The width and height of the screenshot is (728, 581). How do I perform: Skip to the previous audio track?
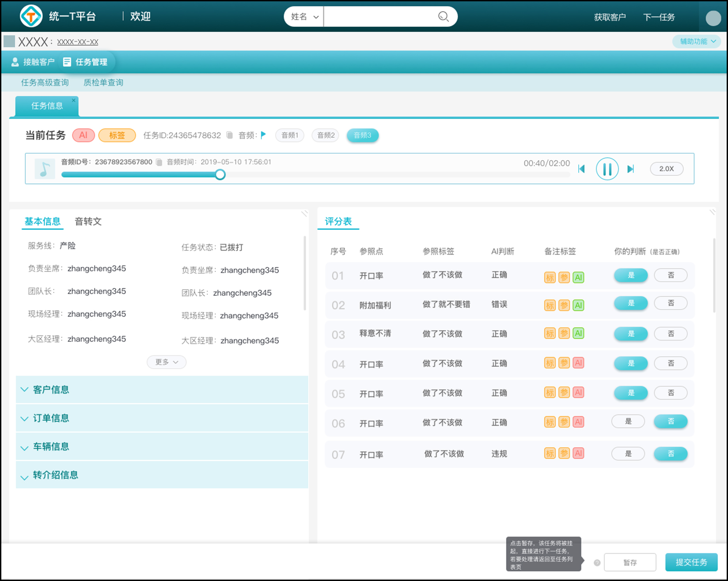coord(581,169)
